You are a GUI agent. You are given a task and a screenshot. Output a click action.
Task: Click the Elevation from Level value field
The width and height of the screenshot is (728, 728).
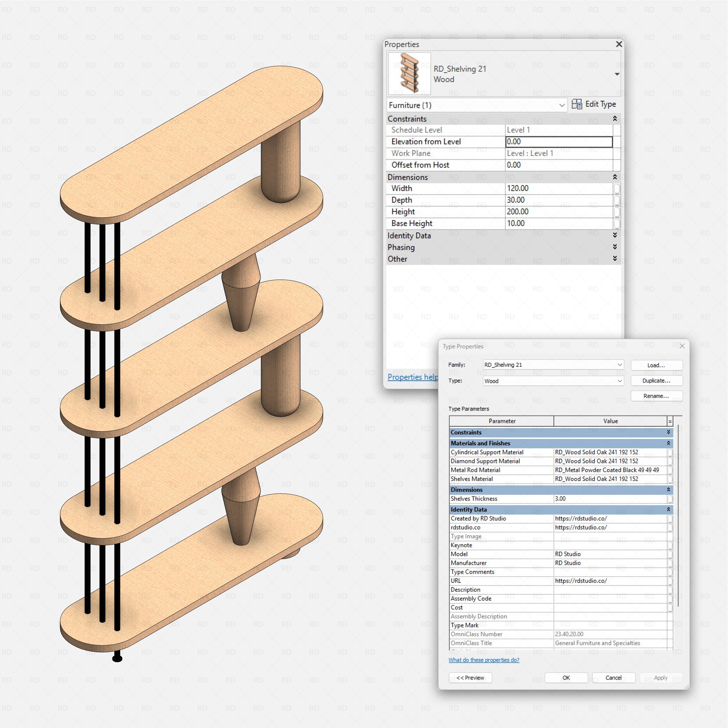click(x=559, y=142)
